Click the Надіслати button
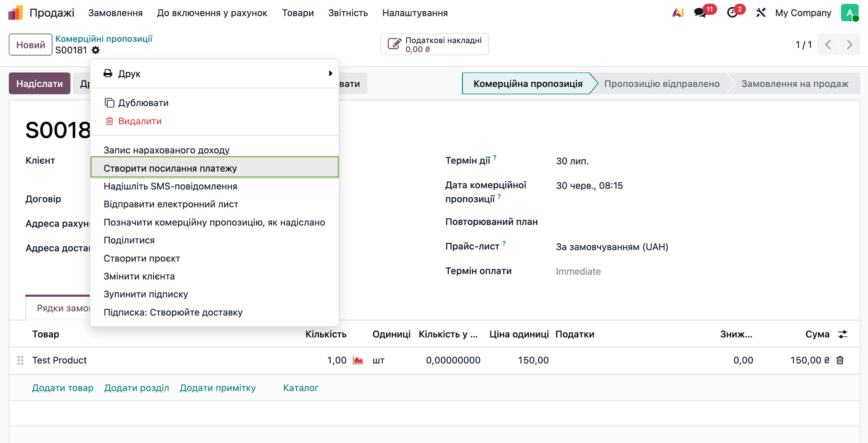The height and width of the screenshot is (443, 868). tap(40, 84)
